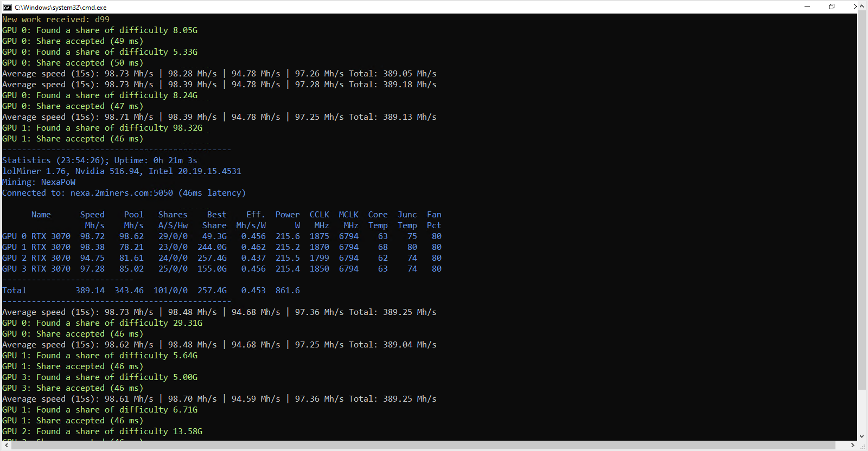Click the Best Share column header

point(215,220)
